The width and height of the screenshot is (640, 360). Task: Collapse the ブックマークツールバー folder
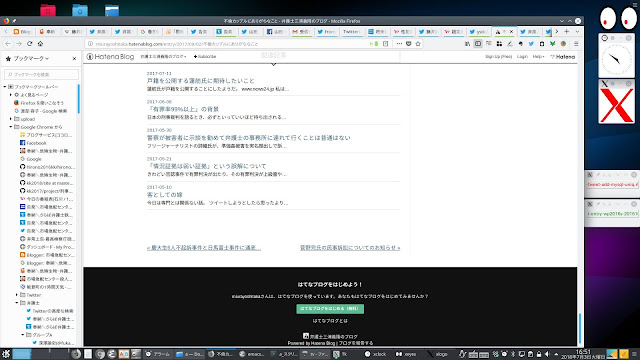coord(5,87)
